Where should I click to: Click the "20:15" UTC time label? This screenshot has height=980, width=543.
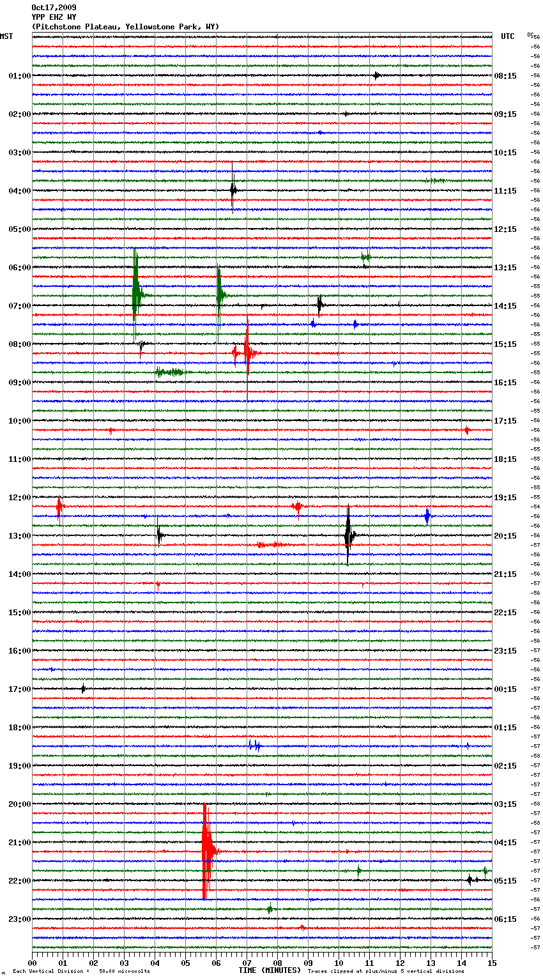pos(505,536)
